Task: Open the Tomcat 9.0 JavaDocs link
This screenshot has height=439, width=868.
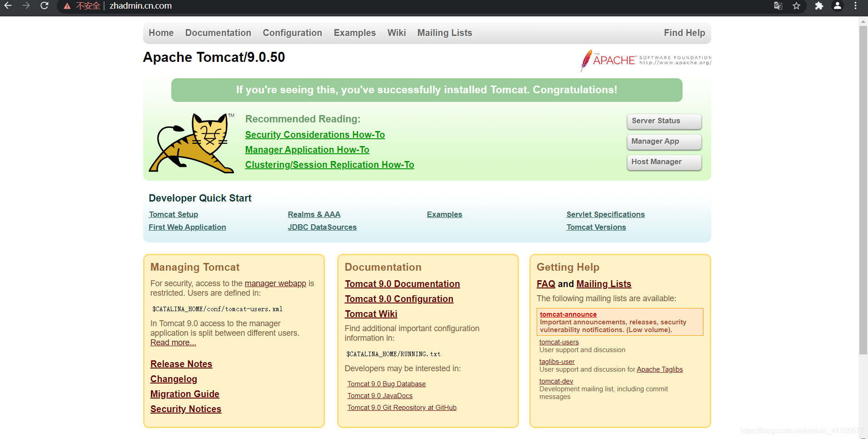Action: click(380, 396)
